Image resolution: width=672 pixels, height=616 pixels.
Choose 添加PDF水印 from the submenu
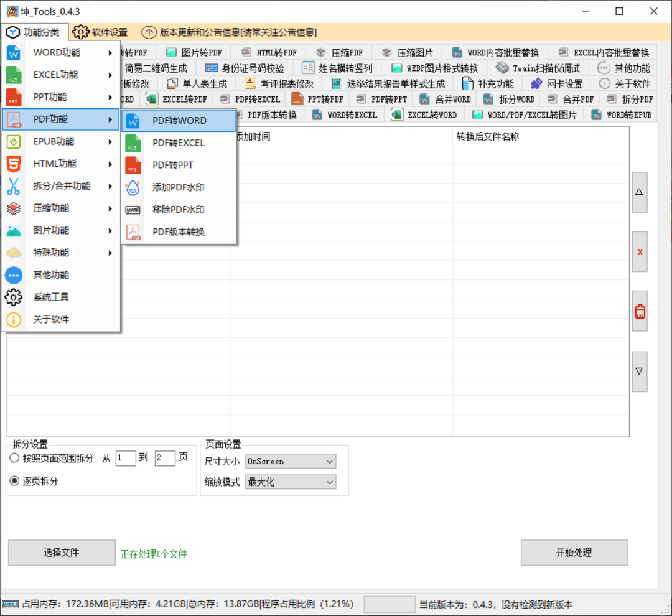[179, 187]
